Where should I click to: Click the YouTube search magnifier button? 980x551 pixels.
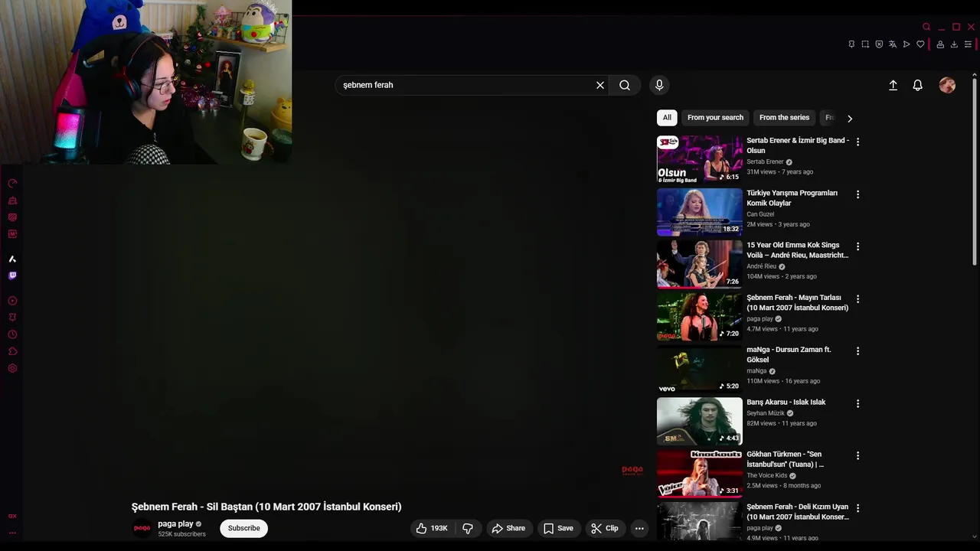625,85
